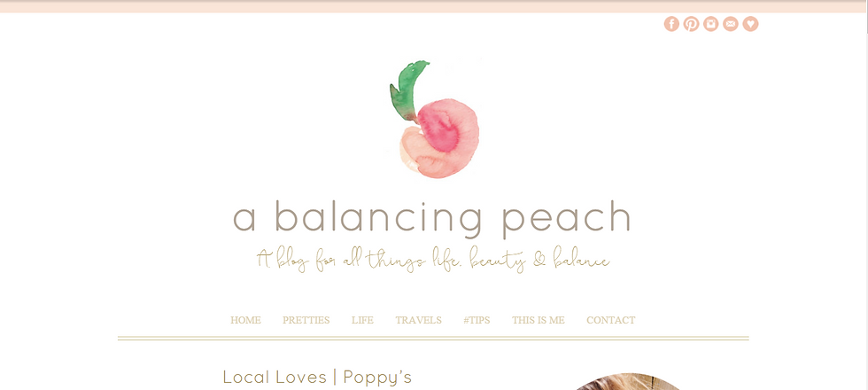The width and height of the screenshot is (868, 390).
Task: Browse the TRAVELS section
Action: tap(418, 320)
